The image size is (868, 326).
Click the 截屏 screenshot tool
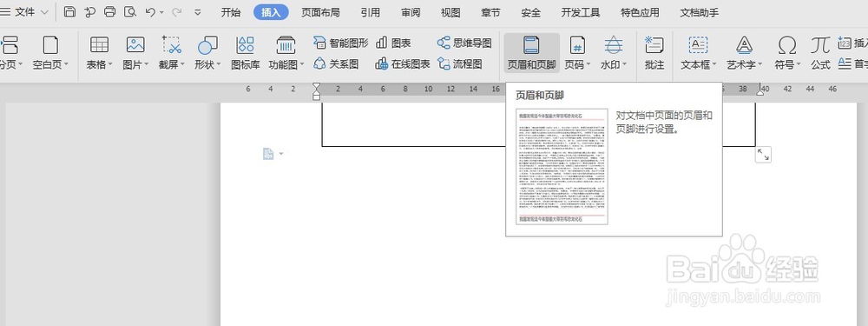point(172,53)
